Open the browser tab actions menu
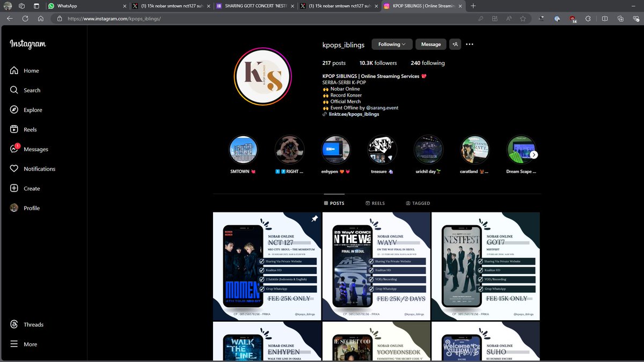 click(36, 6)
